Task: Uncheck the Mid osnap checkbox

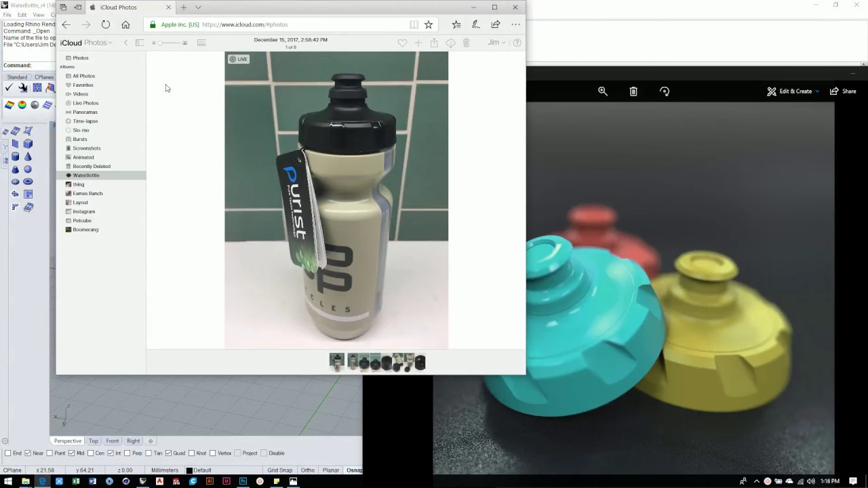Action: [x=71, y=453]
